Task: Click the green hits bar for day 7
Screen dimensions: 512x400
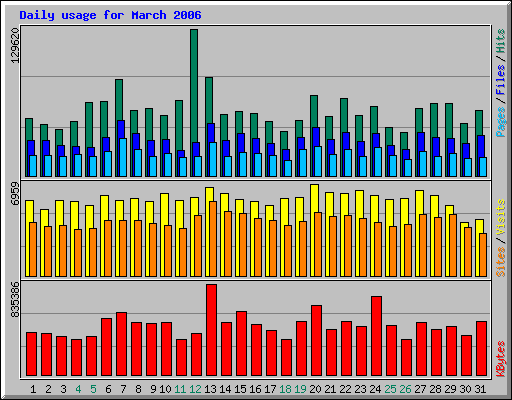Action: (119, 100)
